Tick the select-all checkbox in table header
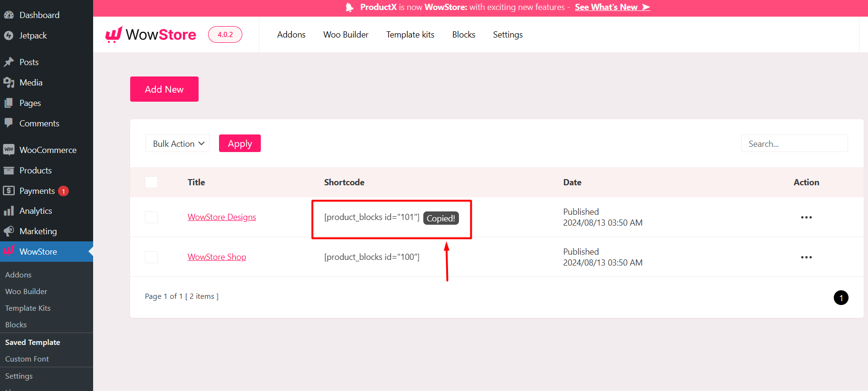 [151, 182]
